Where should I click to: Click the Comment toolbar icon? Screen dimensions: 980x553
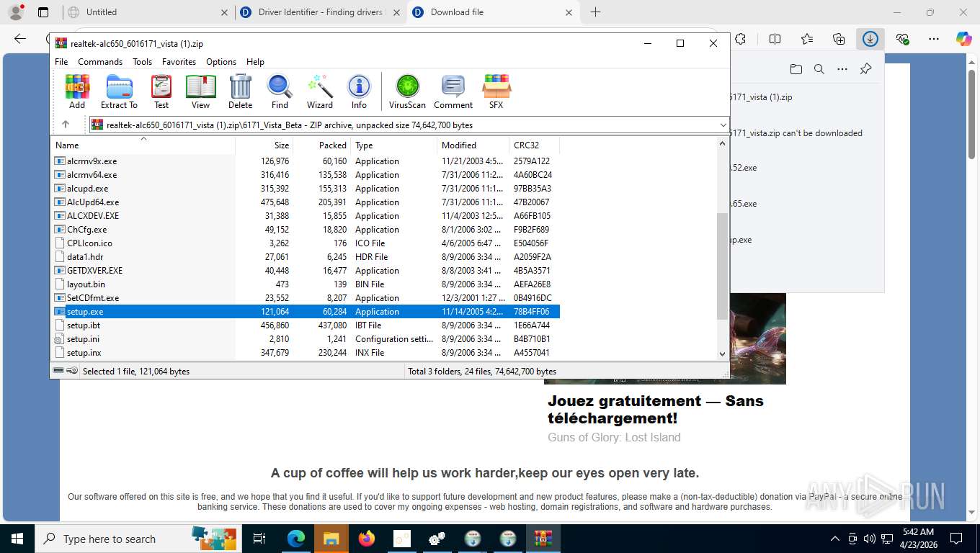coord(453,91)
